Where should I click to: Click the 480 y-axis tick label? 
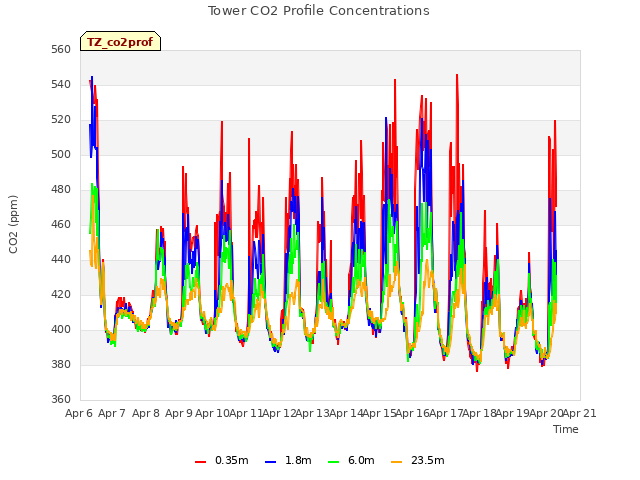[61, 190]
